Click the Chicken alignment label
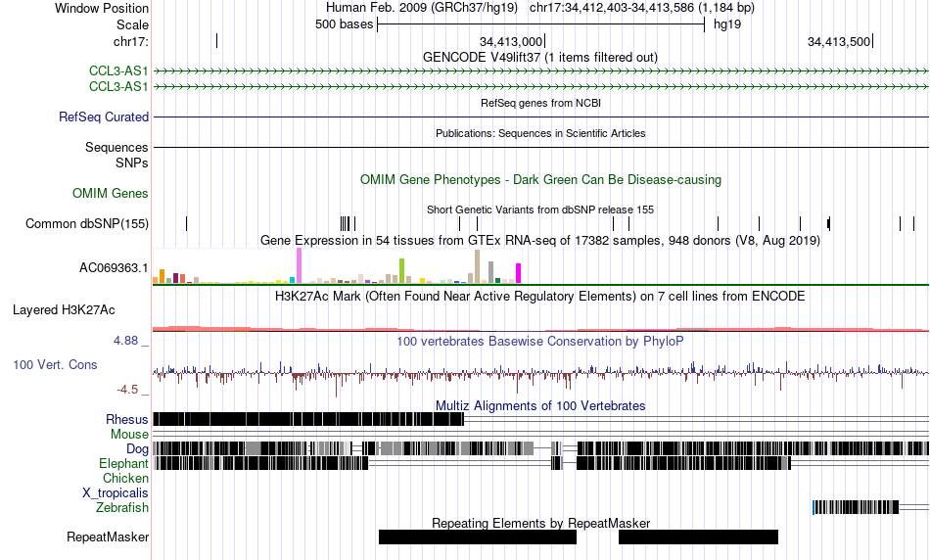 [x=125, y=478]
